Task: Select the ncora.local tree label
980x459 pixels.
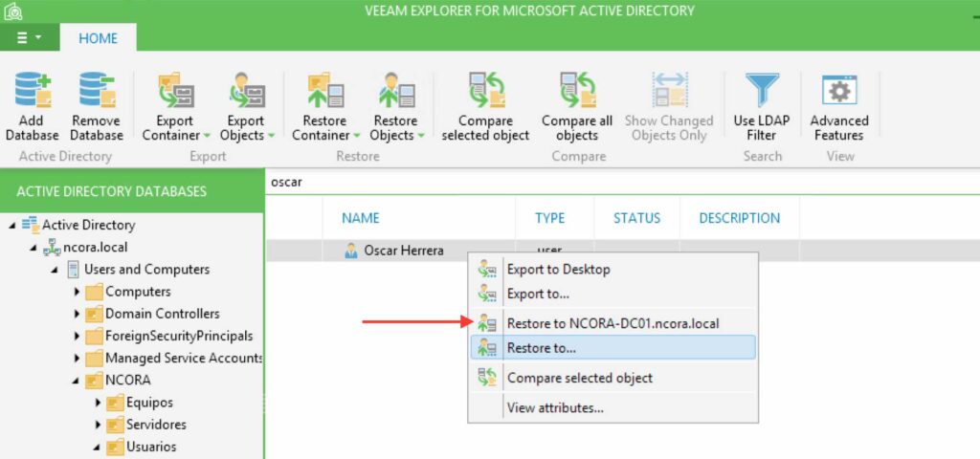Action: [x=96, y=248]
